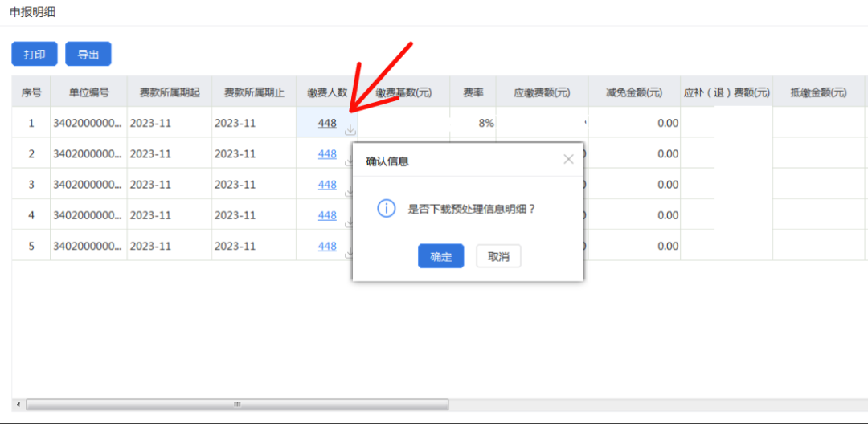The height and width of the screenshot is (424, 868).
Task: Click the 0.00 减免金额 cell in row 5
Action: (634, 246)
